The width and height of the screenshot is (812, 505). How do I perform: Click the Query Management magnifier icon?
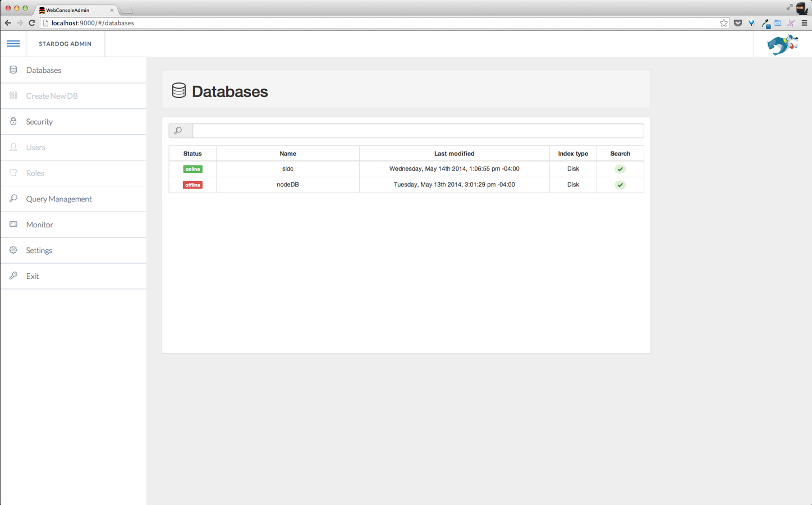click(x=13, y=199)
